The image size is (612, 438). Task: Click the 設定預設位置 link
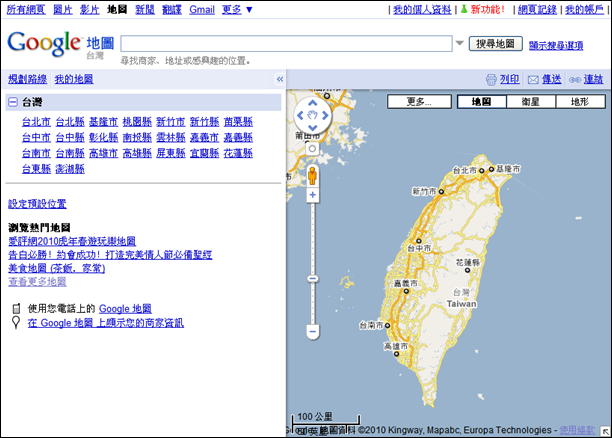click(x=37, y=204)
